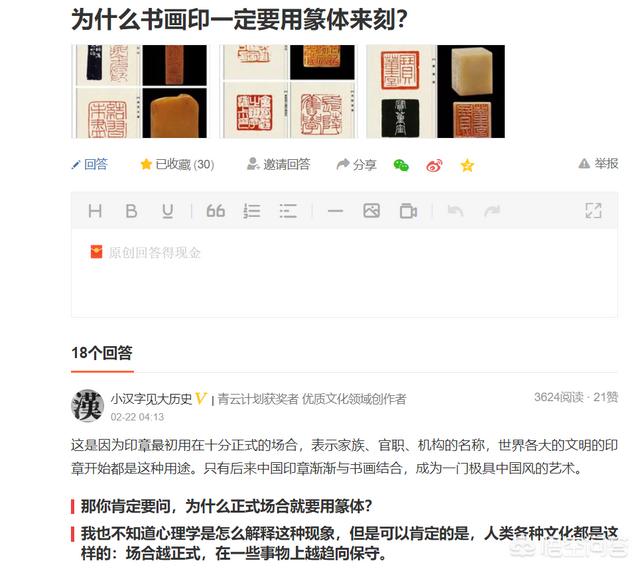This screenshot has width=640, height=569.
Task: Share the question to Weibo
Action: click(434, 165)
